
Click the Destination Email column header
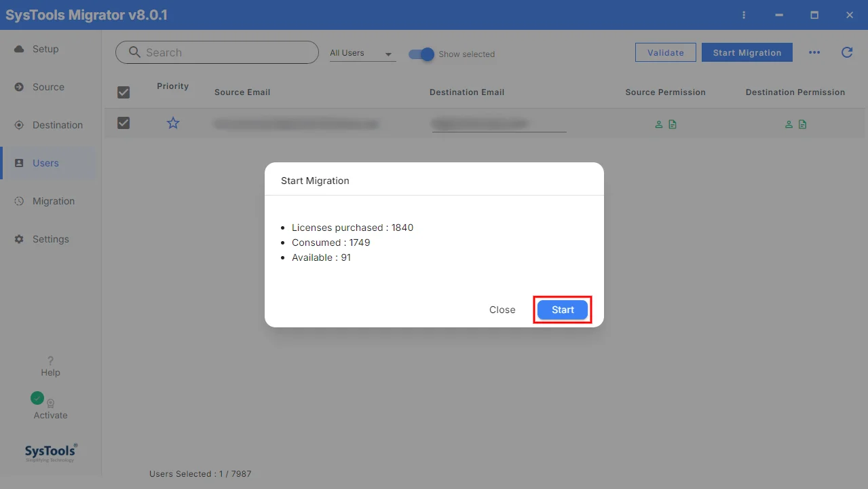[467, 92]
